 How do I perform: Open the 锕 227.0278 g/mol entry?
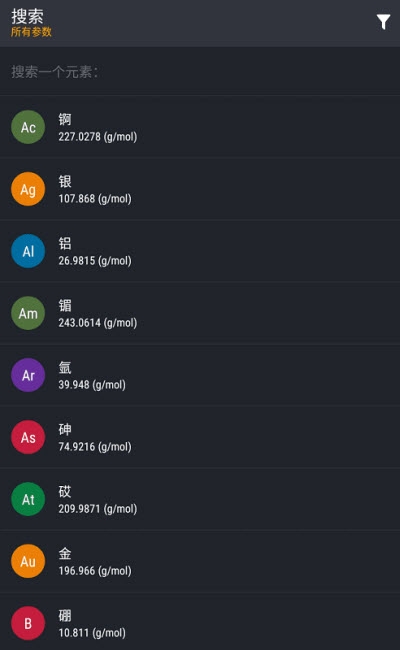tap(200, 127)
